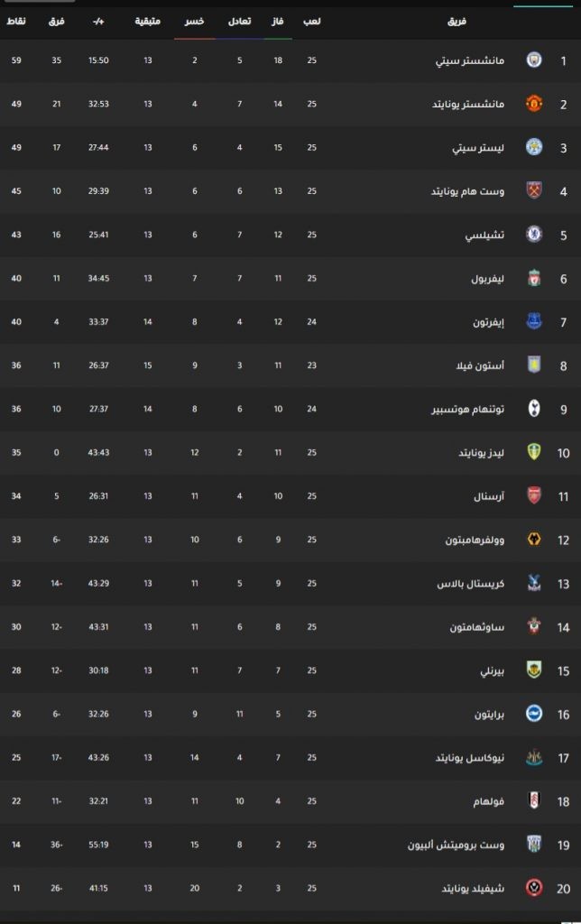
Task: Sort by the خسر losses column header
Action: pos(195,22)
